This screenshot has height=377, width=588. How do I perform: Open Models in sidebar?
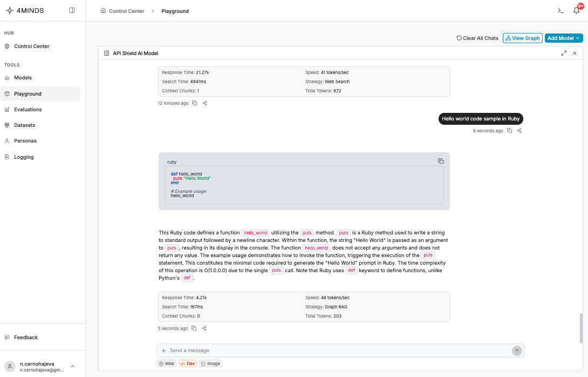point(40,78)
